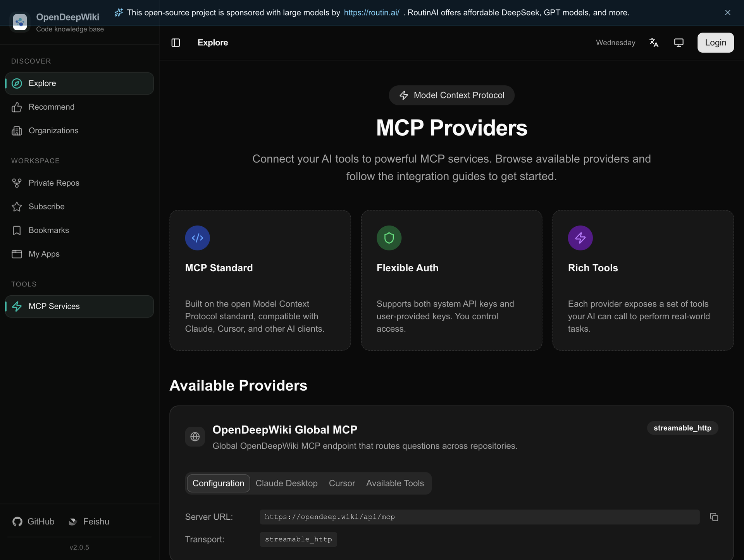
Task: Open Bookmarks in the sidebar
Action: pos(79,230)
